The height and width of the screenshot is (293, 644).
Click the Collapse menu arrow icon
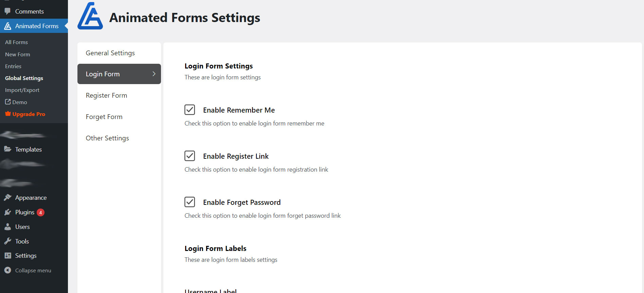pos(7,270)
